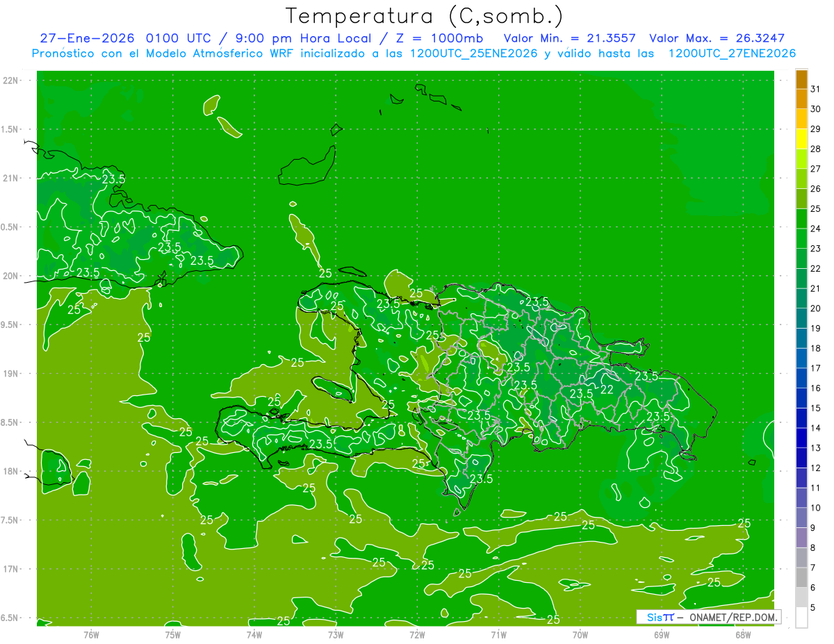Click the color bar label '28'
Viewport: 834px width, 644px height.
(816, 149)
